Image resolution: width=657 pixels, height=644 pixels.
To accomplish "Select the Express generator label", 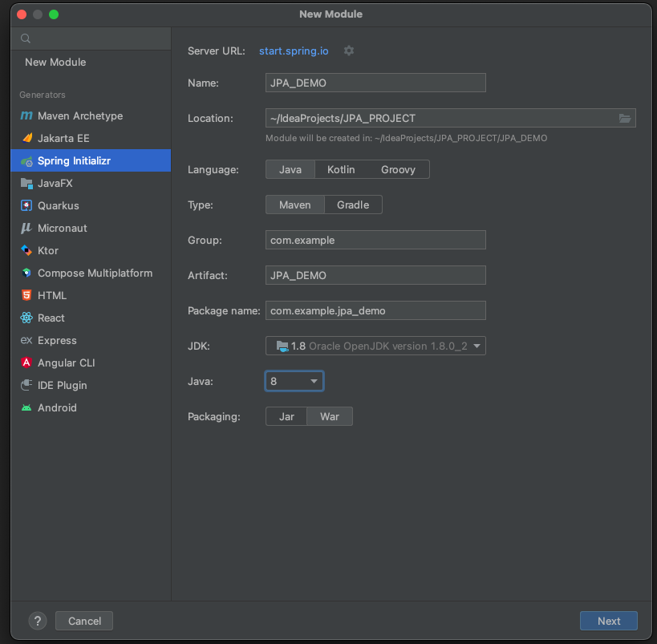I will click(x=57, y=340).
